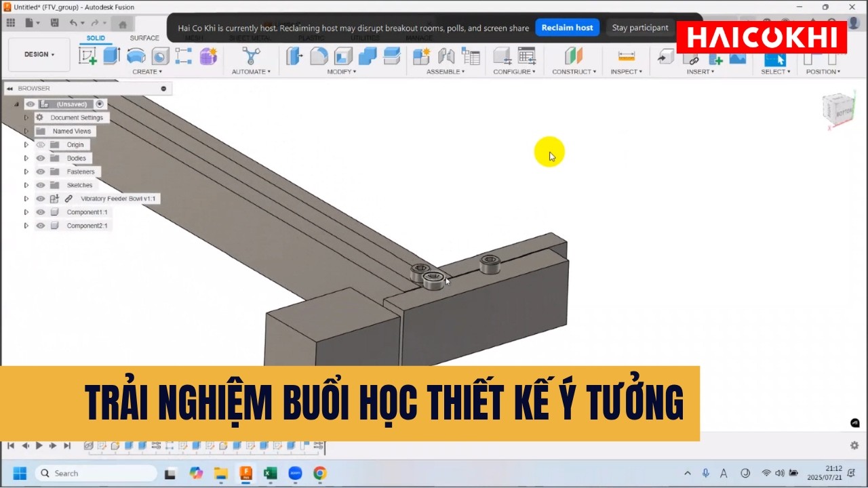Open the MODIFY dropdown menu
This screenshot has height=488, width=868.
[341, 72]
